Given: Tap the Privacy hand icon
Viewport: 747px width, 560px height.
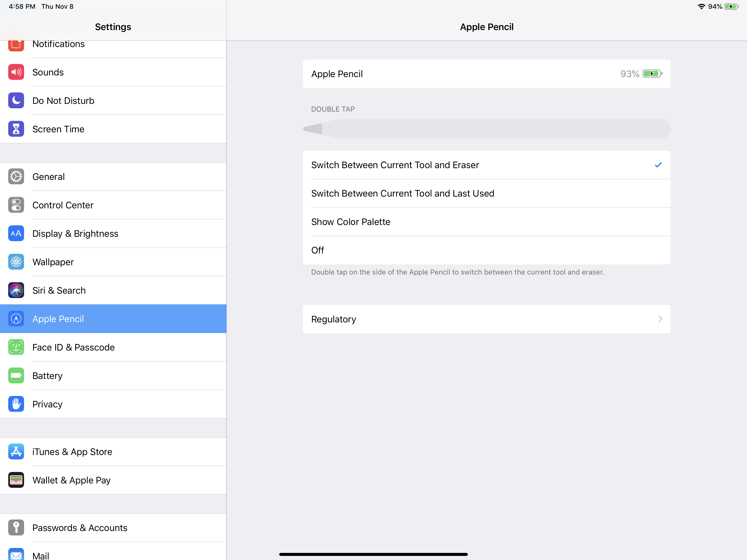Looking at the screenshot, I should pyautogui.click(x=16, y=404).
